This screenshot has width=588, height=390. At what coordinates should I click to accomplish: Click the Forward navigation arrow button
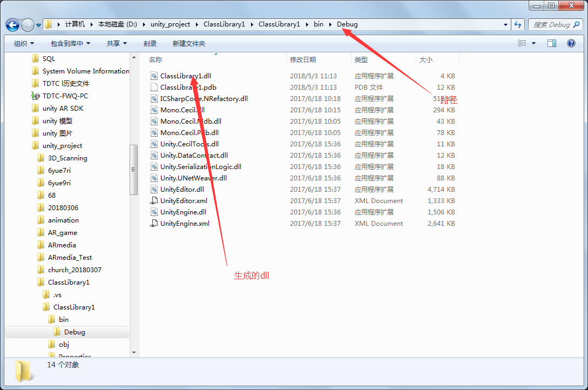28,25
